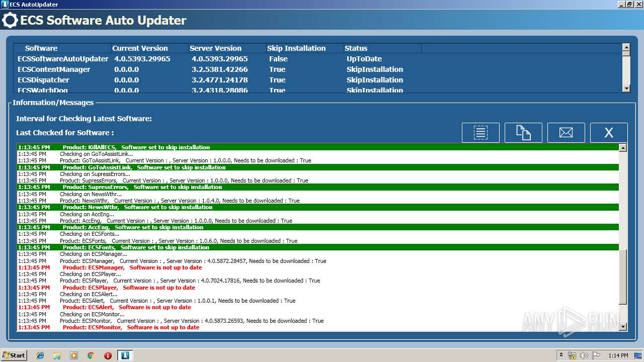Click the X clear/close icon button

pyautogui.click(x=609, y=133)
